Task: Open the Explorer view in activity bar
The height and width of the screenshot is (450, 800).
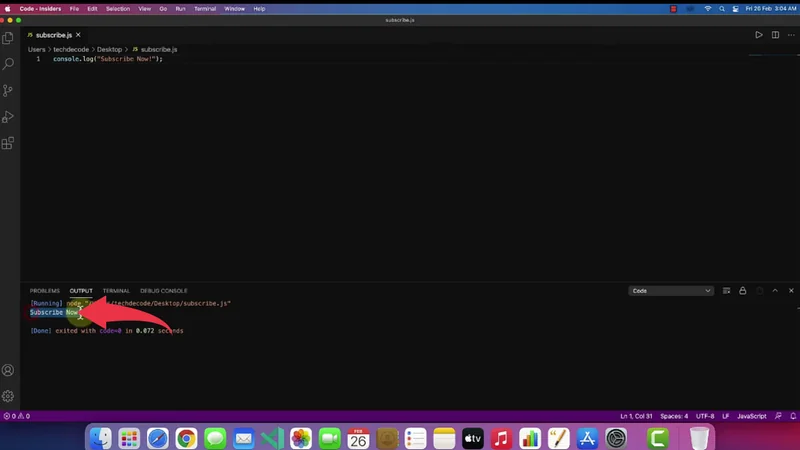Action: (x=9, y=38)
